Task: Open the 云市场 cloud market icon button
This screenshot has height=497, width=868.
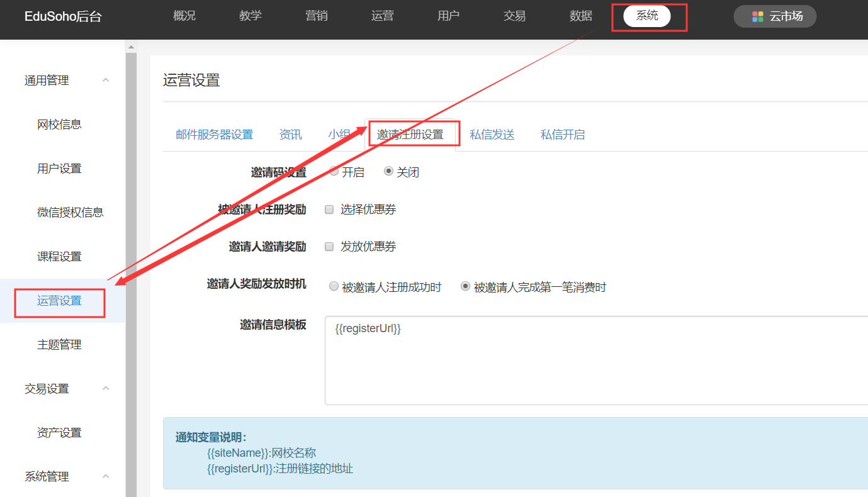Action: 774,16
